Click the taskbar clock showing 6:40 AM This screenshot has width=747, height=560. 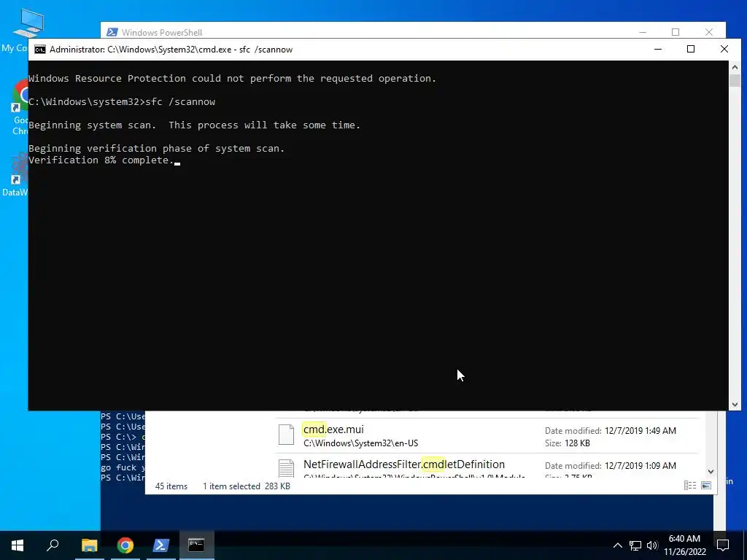[684, 545]
